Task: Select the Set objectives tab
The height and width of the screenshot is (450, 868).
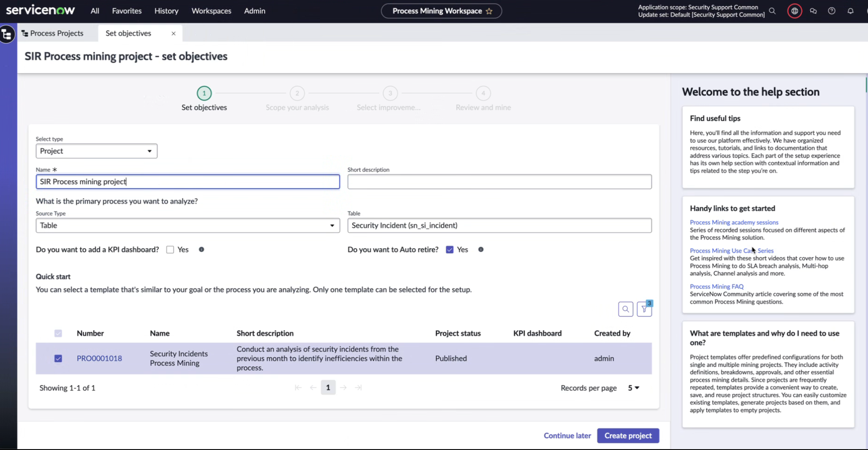Action: 128,33
